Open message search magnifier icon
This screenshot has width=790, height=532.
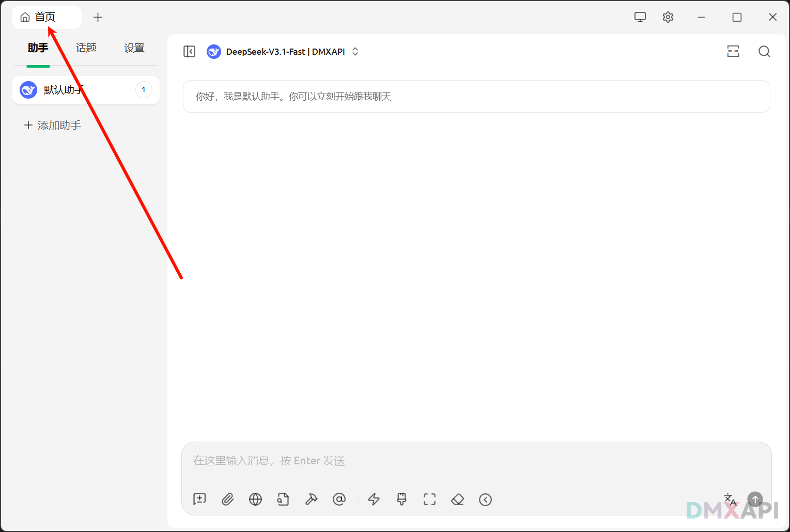pos(764,51)
